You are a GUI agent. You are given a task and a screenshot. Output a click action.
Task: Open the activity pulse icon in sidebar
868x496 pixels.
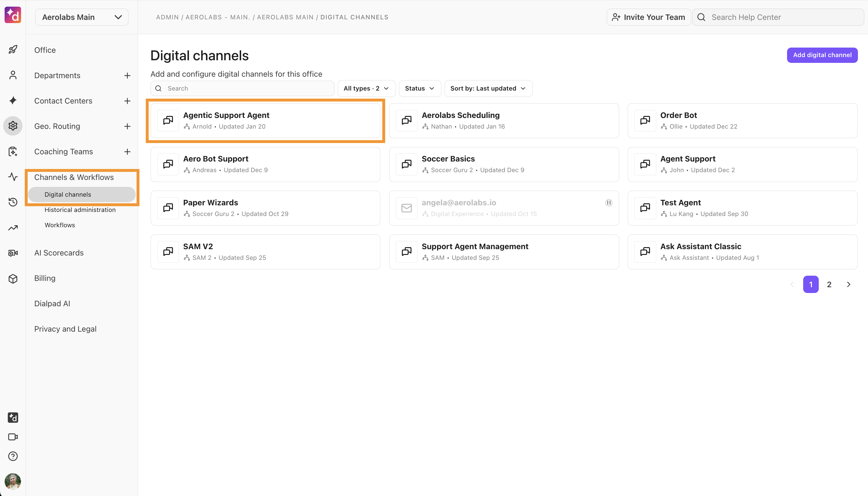tap(13, 177)
